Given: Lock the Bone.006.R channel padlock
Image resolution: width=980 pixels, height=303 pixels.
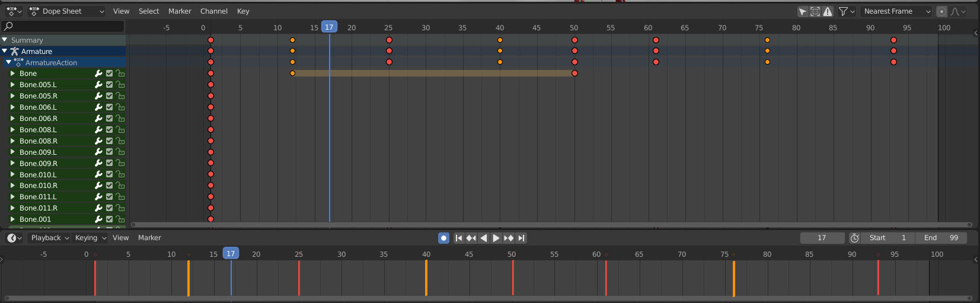Looking at the screenshot, I should (x=120, y=119).
